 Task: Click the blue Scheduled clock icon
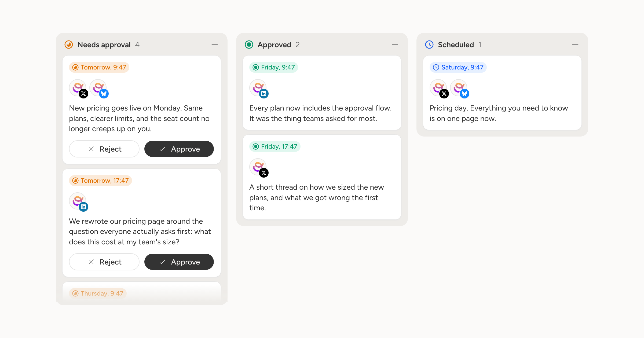click(429, 45)
